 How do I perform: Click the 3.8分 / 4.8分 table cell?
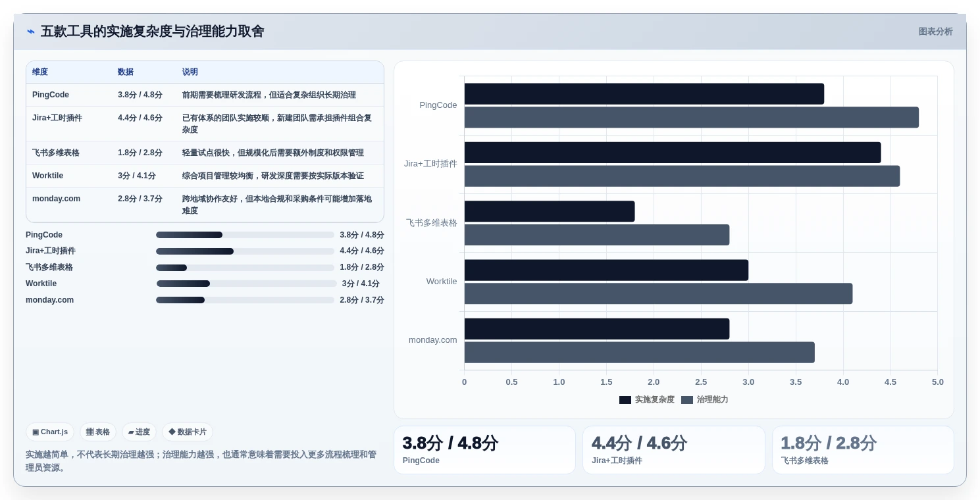(x=140, y=95)
